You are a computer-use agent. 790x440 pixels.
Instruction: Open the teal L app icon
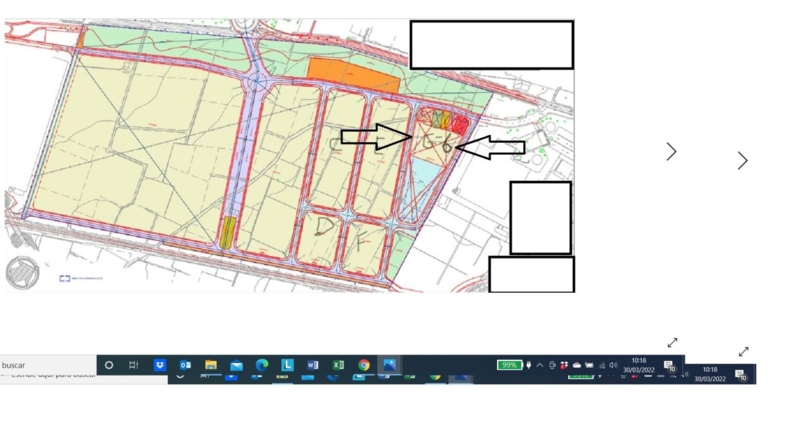click(287, 364)
